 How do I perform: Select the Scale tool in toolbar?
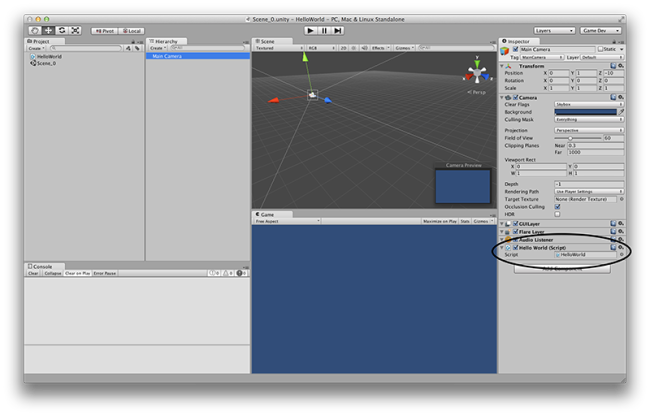tap(73, 30)
